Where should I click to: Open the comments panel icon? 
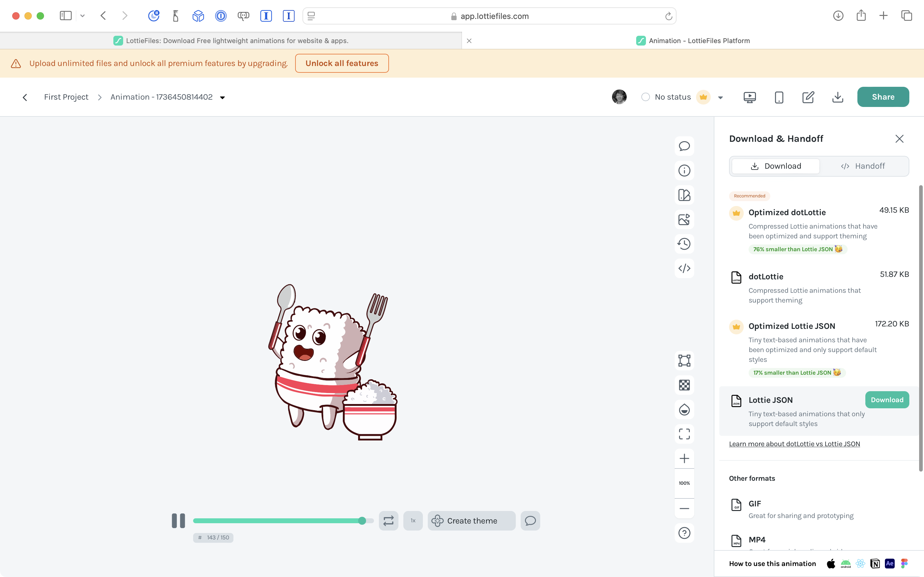click(684, 146)
